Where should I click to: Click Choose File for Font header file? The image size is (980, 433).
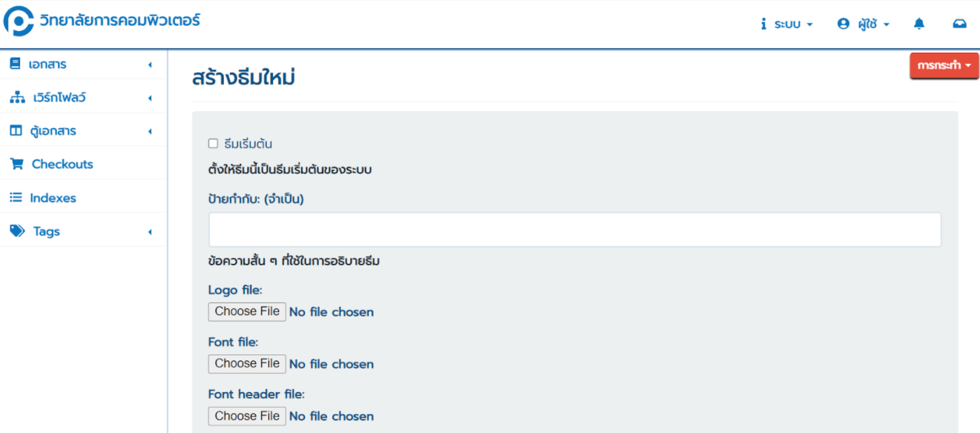point(247,416)
